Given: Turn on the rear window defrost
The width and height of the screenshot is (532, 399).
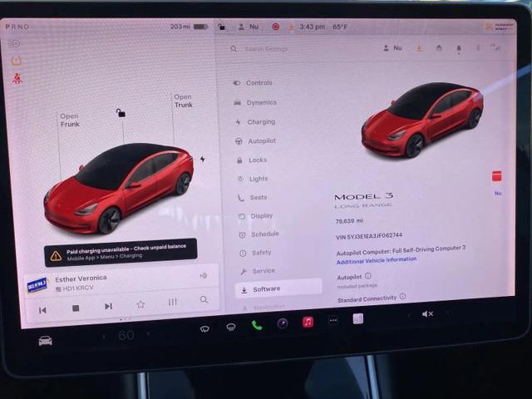Looking at the screenshot, I should tap(231, 327).
